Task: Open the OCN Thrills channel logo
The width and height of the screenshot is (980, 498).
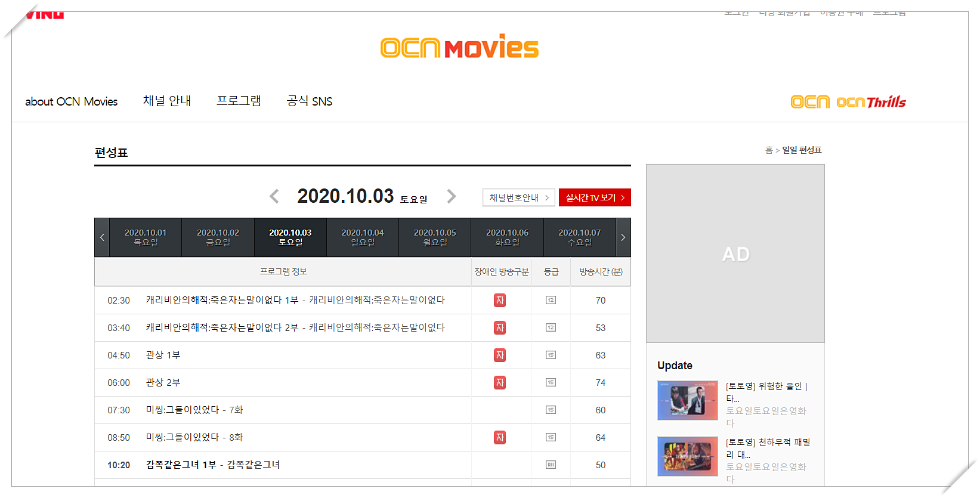Action: point(871,102)
